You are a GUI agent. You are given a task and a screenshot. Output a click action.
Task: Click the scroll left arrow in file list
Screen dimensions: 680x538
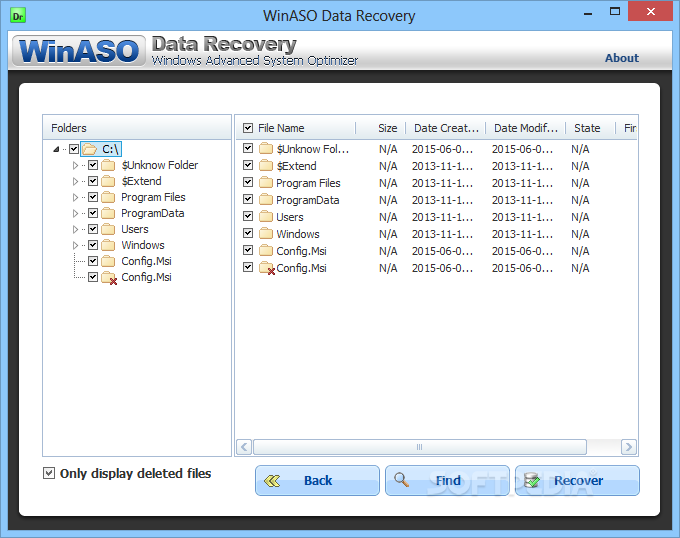[x=244, y=447]
